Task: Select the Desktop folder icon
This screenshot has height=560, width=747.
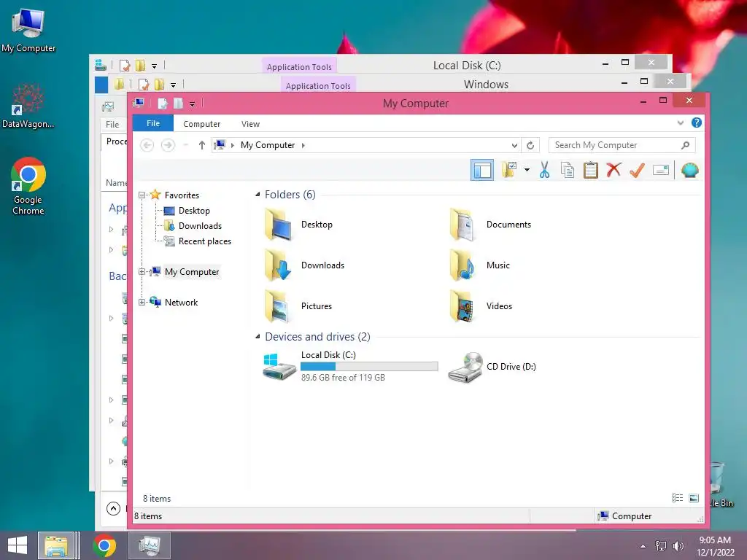Action: [278, 225]
